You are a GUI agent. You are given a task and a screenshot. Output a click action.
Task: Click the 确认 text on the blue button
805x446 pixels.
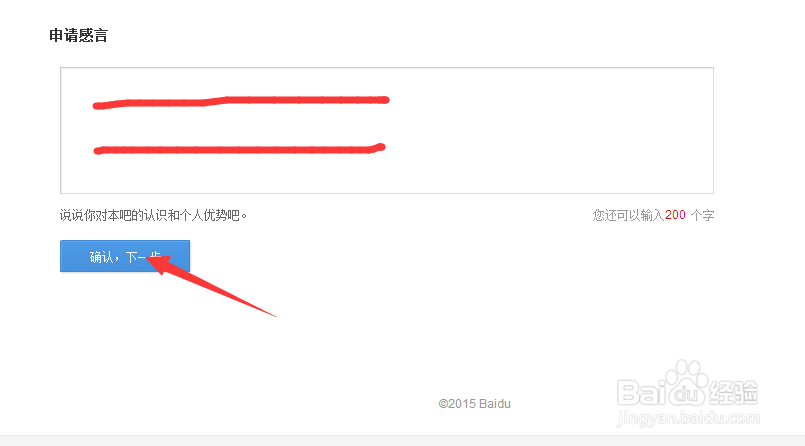pos(101,257)
